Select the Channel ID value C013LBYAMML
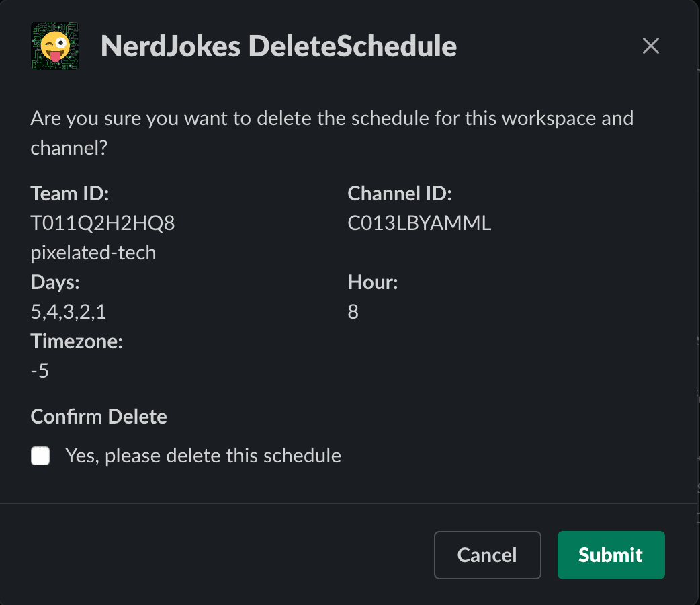The image size is (700, 605). [x=419, y=223]
